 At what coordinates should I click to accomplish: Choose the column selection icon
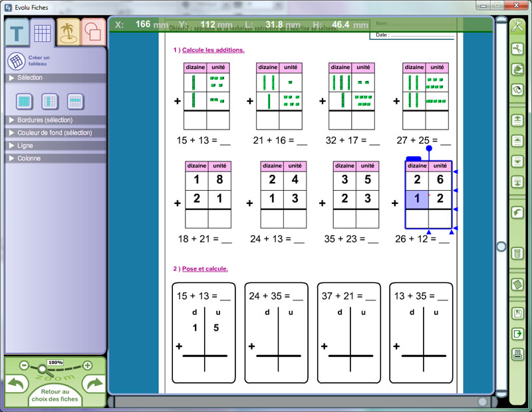point(50,102)
